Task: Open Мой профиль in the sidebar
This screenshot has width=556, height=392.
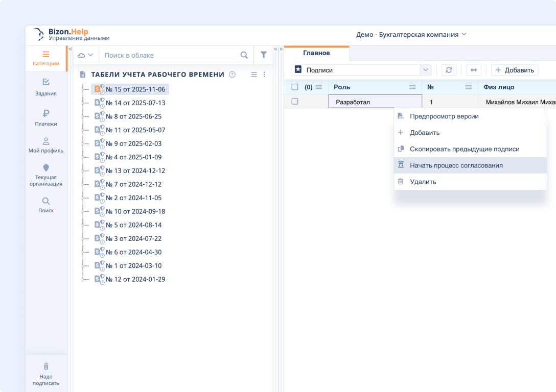Action: click(46, 145)
